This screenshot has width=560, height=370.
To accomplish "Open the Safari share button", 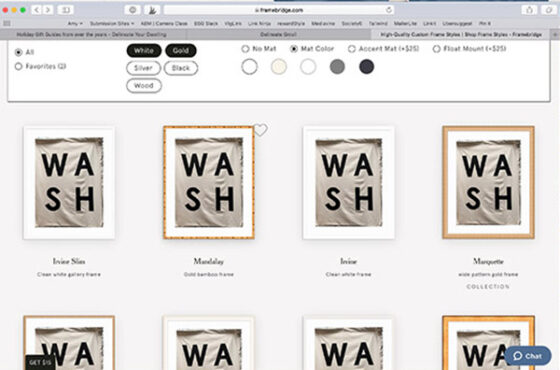I will point(529,10).
